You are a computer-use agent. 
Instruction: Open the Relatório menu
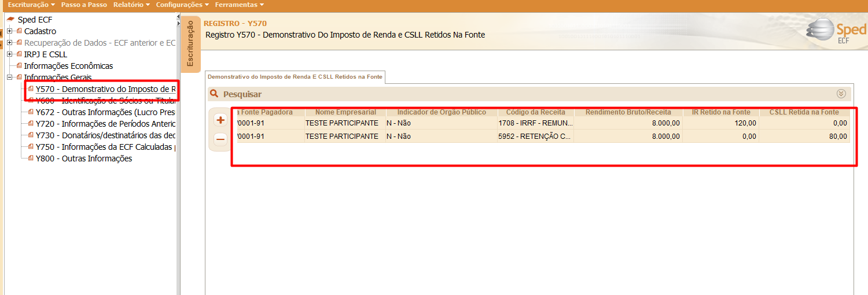coord(131,5)
